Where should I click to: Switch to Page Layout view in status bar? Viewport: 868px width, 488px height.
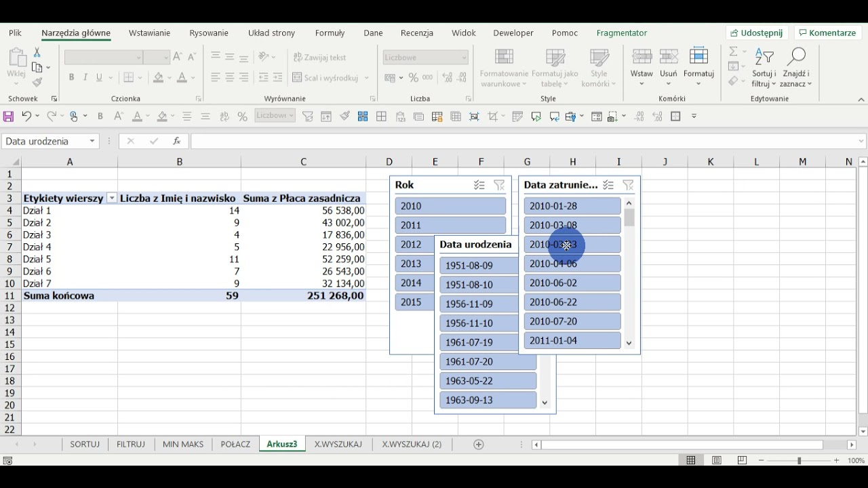pos(717,460)
